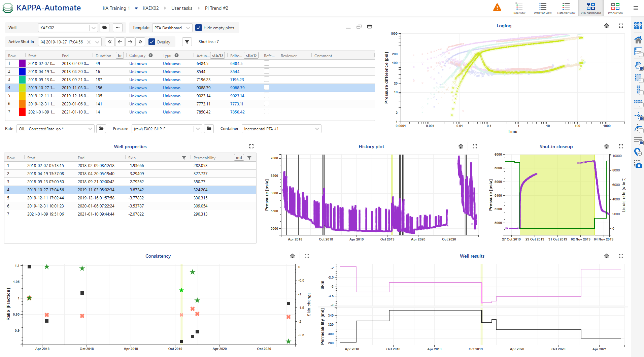Open the Template dropdown
This screenshot has width=644, height=357.
click(x=188, y=28)
